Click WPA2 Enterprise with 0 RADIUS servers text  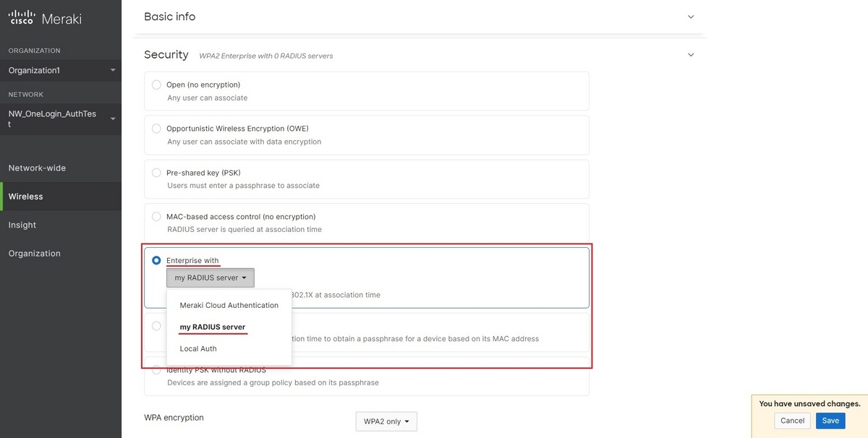pyautogui.click(x=266, y=56)
